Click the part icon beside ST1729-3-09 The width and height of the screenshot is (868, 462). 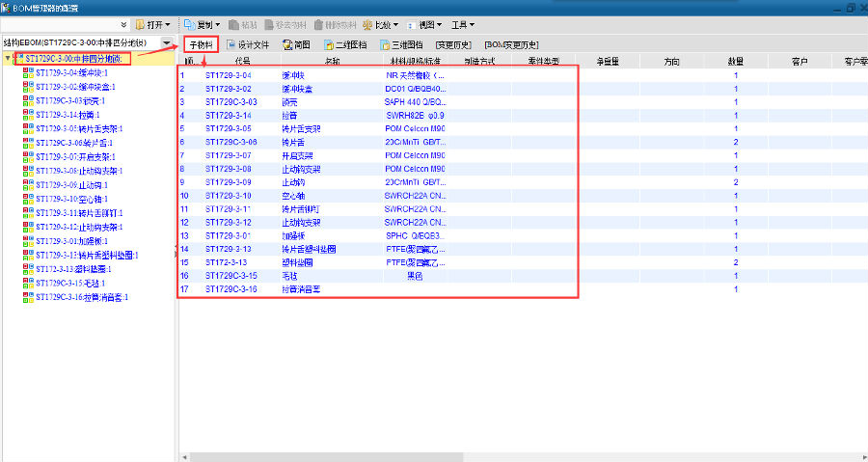point(28,184)
